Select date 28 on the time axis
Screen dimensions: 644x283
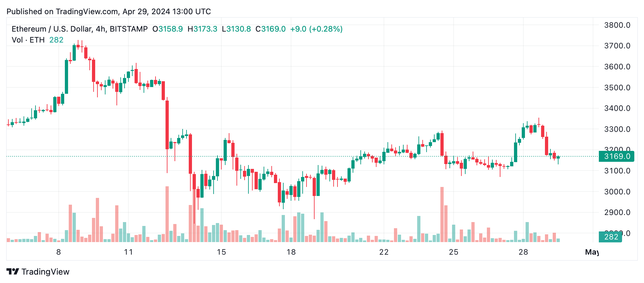pyautogui.click(x=523, y=252)
